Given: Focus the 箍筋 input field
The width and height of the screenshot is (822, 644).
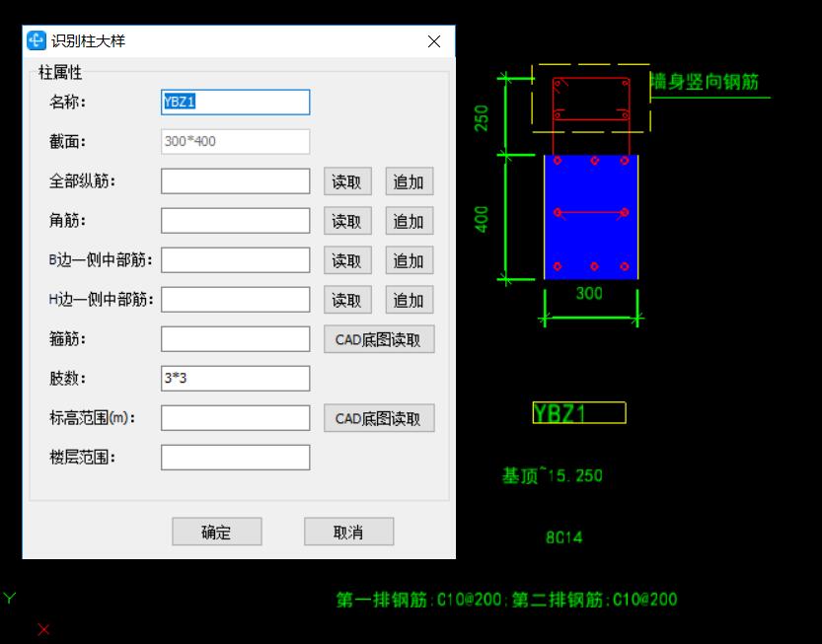Looking at the screenshot, I should click(x=236, y=339).
